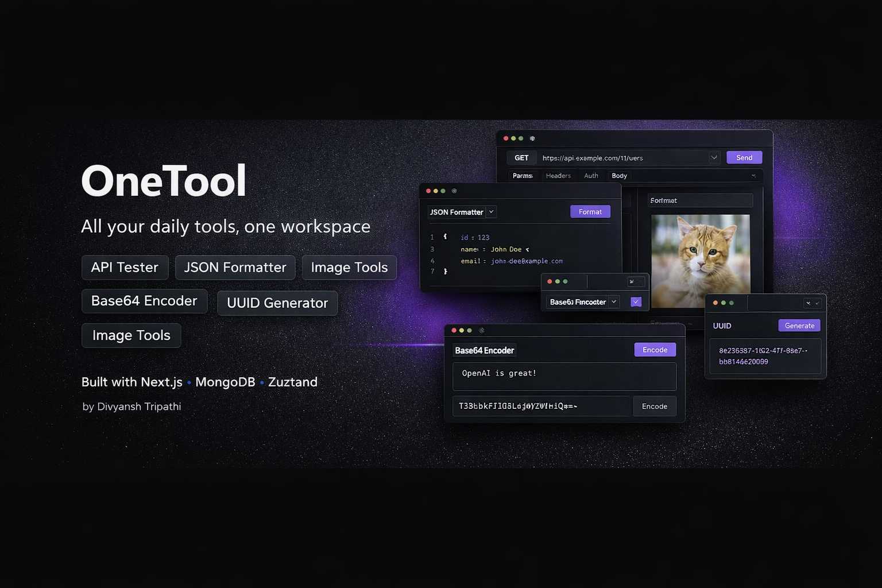Click the Zuztand text
Screen dimensions: 882x588
tap(293, 382)
